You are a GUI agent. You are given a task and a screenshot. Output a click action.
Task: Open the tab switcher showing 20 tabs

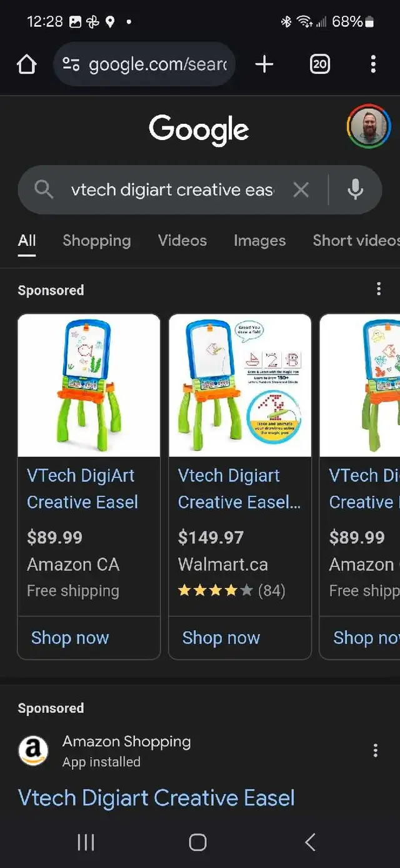click(x=319, y=64)
